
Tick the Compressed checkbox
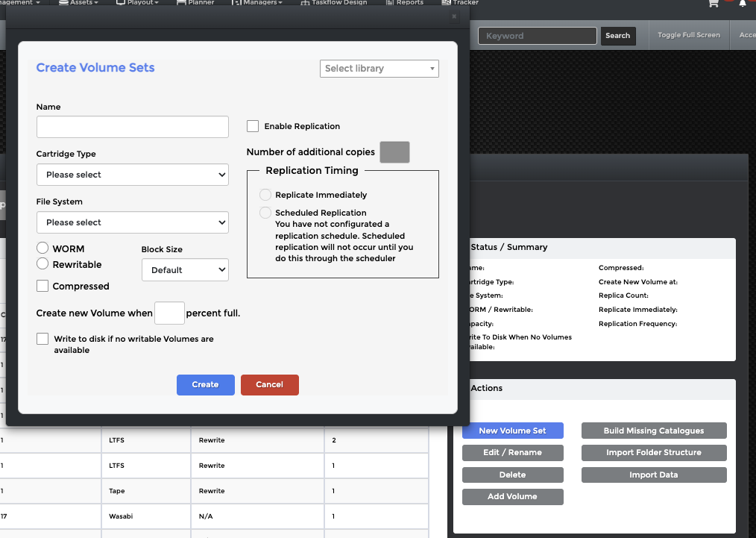(42, 286)
